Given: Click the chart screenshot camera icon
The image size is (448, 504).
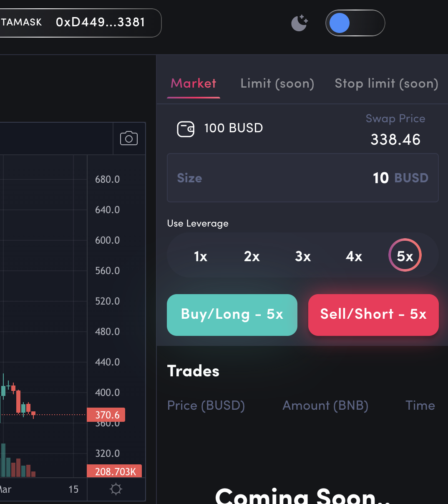Looking at the screenshot, I should point(129,139).
